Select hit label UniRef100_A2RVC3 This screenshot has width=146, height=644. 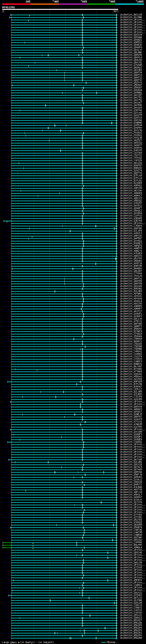click(131, 233)
